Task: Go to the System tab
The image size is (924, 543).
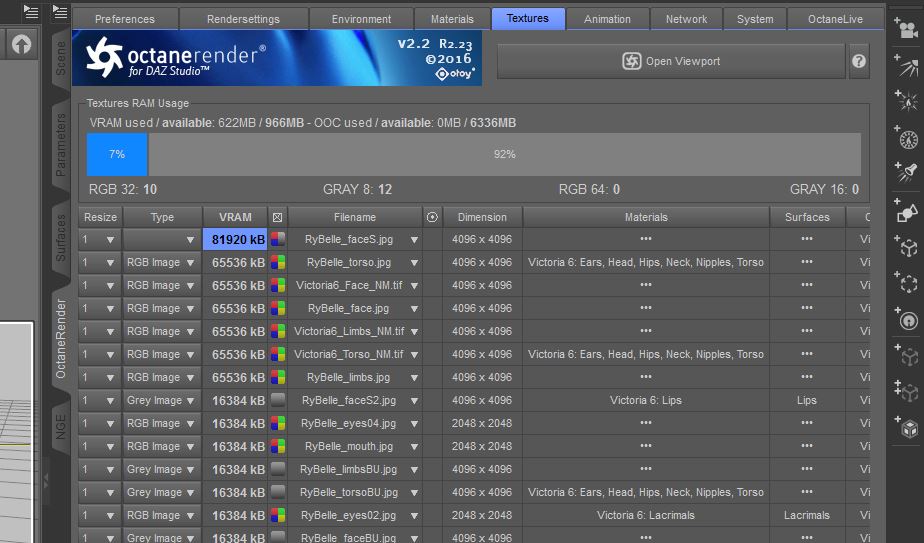Action: [x=755, y=19]
